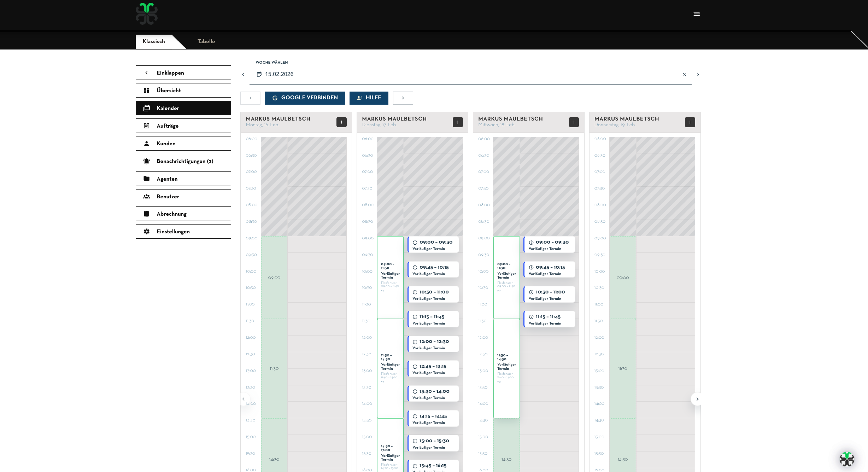Go to next week arrow
Viewport: 868px width, 472px height.
(x=698, y=75)
